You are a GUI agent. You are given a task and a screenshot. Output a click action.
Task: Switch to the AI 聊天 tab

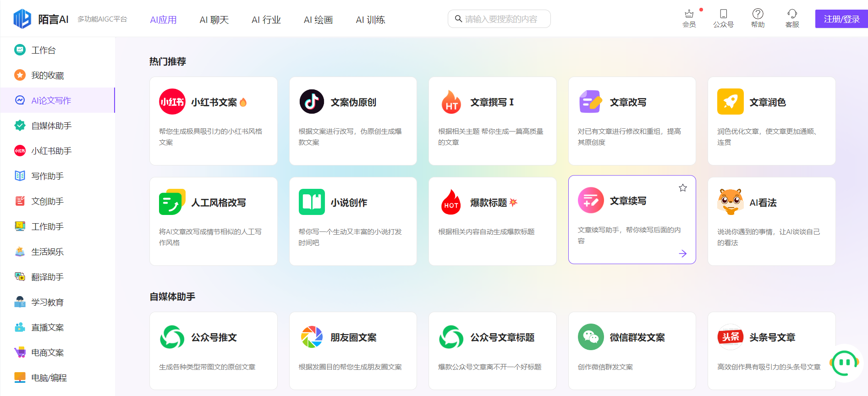coord(214,20)
